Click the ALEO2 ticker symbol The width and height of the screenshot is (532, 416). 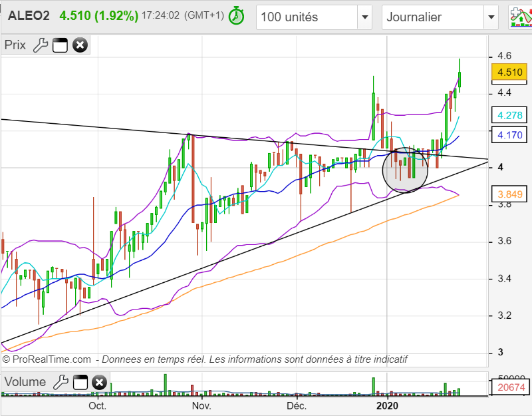point(29,15)
